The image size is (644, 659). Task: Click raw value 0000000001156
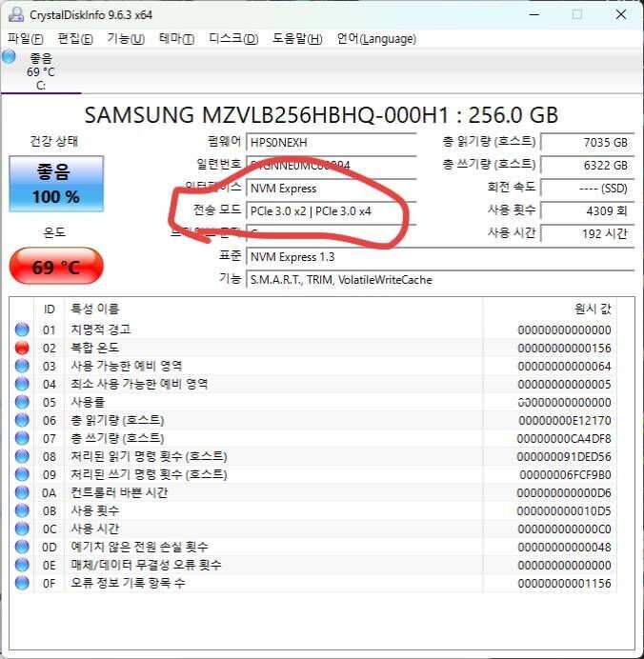[565, 583]
